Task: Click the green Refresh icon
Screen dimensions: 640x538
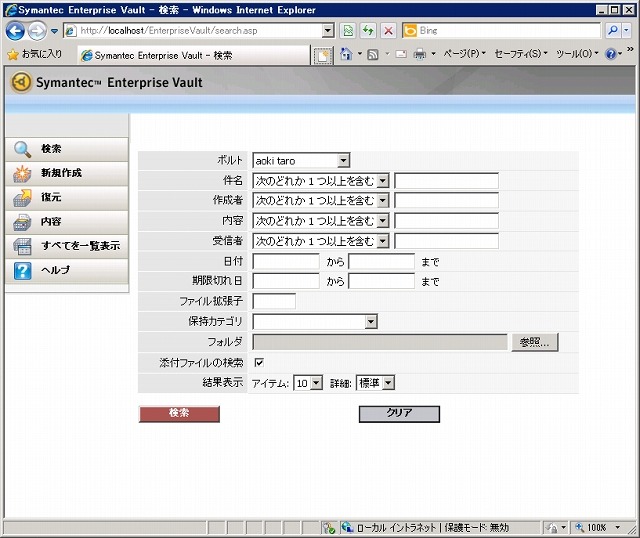Action: (x=369, y=31)
